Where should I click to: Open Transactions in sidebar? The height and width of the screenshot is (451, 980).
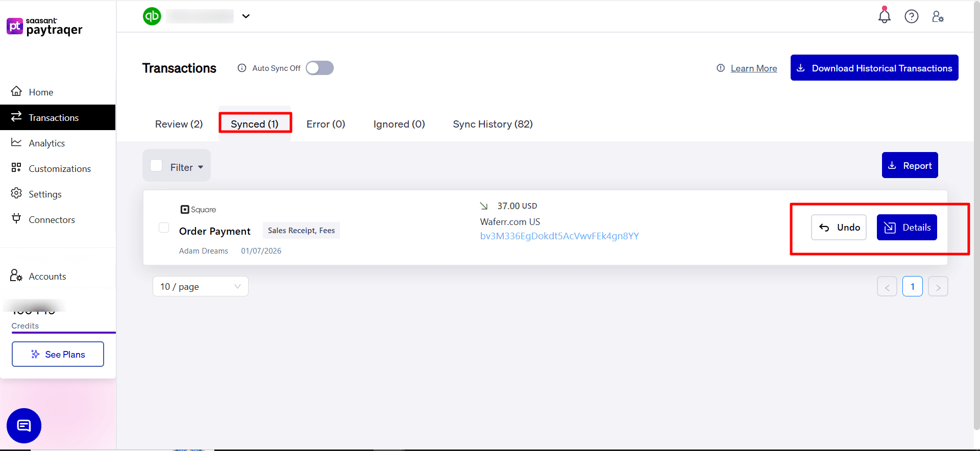(58, 117)
